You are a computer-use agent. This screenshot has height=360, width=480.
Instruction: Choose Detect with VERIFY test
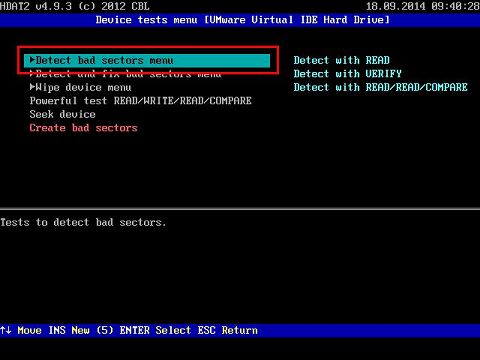347,74
